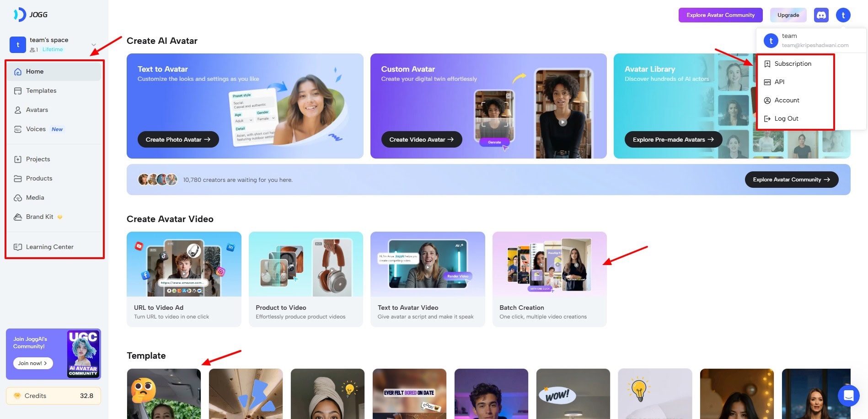
Task: Click the Text to Avatar card heading
Action: [x=163, y=69]
